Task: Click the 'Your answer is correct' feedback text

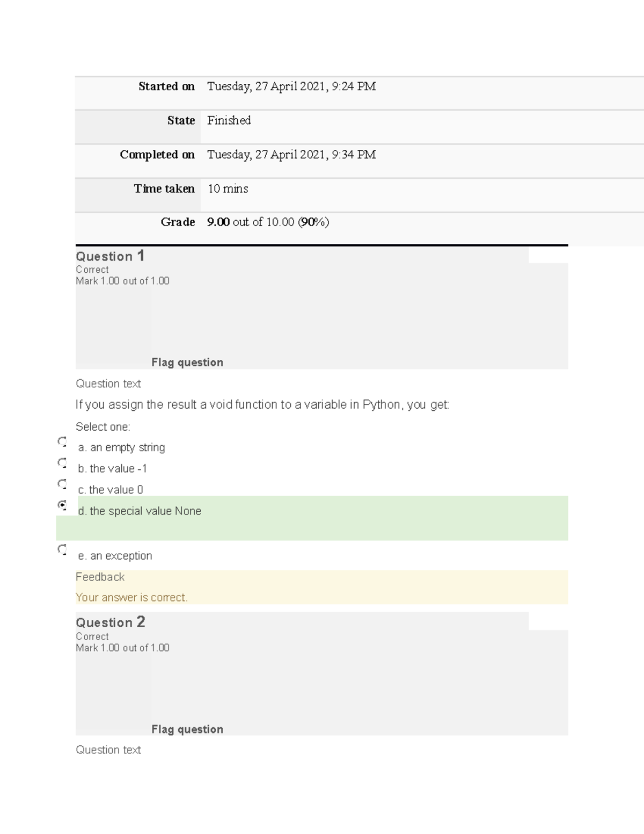Action: [x=132, y=597]
